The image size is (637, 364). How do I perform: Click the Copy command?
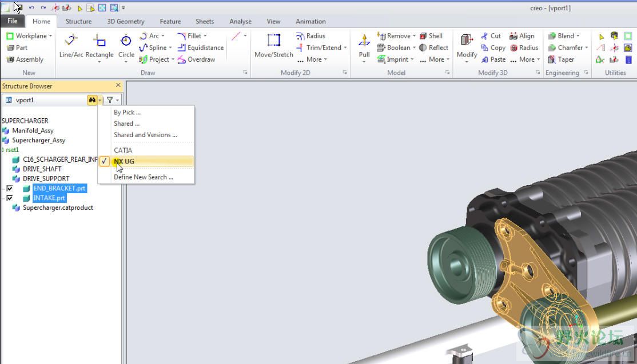(x=493, y=47)
